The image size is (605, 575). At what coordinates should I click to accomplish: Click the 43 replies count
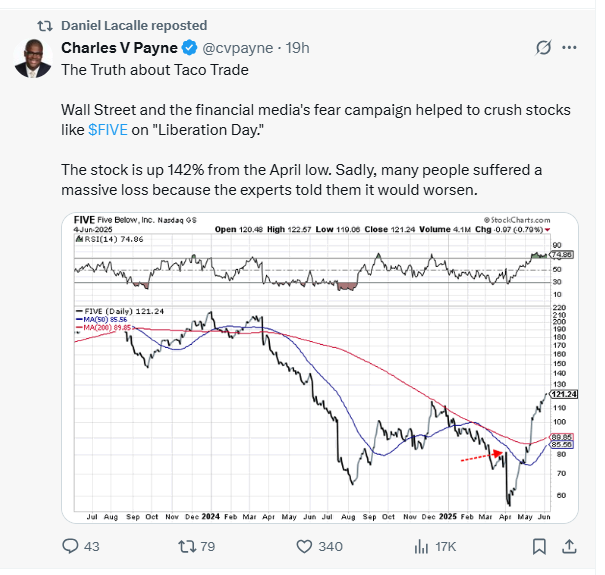pyautogui.click(x=91, y=546)
